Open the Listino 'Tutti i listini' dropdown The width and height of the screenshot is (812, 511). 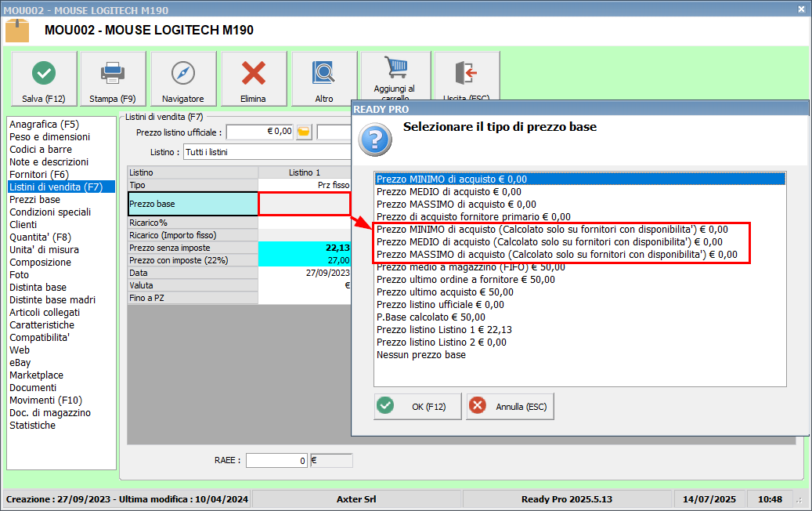(267, 152)
